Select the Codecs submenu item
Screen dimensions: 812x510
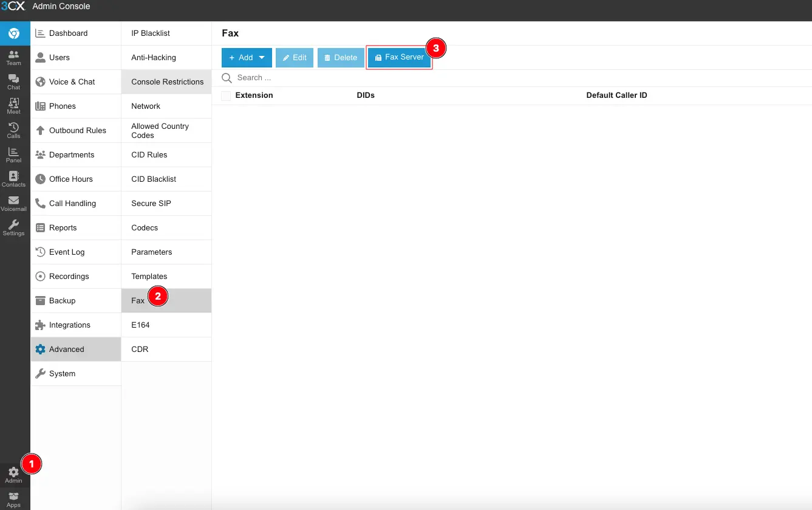click(x=145, y=228)
